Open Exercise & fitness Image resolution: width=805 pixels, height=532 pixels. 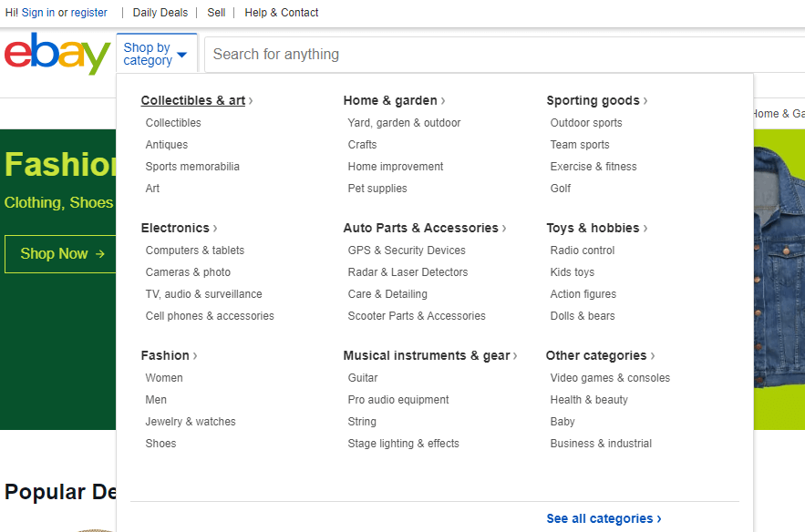(593, 166)
